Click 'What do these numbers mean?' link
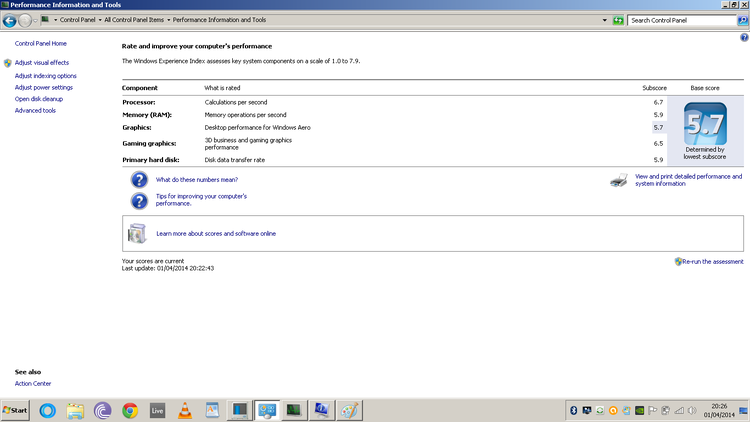 [x=197, y=180]
